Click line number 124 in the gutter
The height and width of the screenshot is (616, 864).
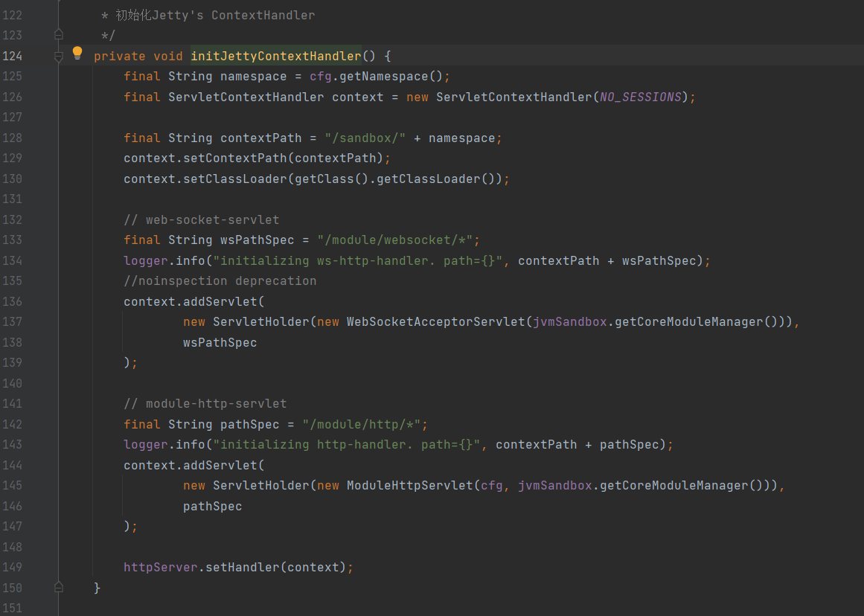coord(13,56)
